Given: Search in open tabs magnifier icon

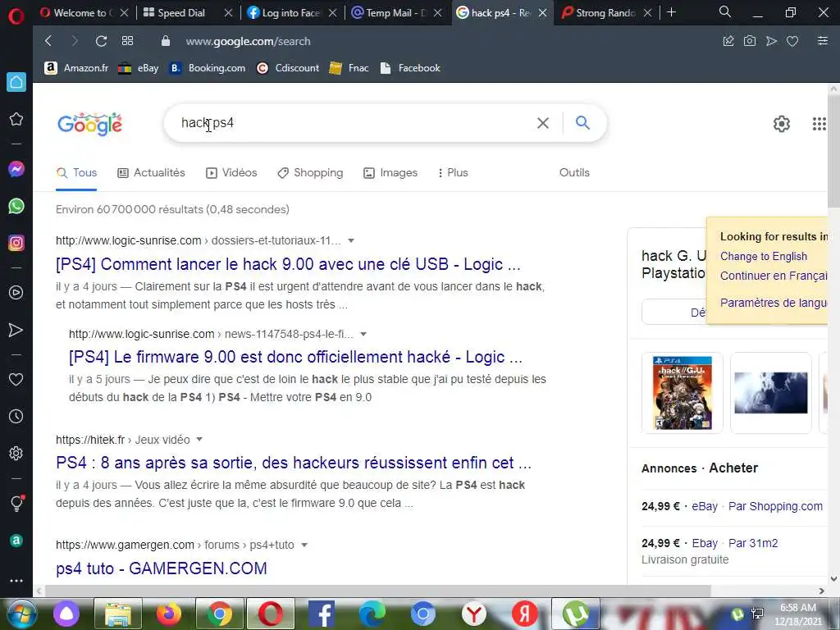Looking at the screenshot, I should point(725,11).
